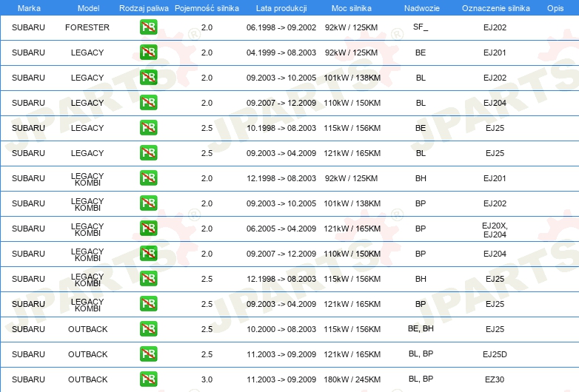Click the Opis column header
Screen dimensions: 579x392
pyautogui.click(x=555, y=8)
